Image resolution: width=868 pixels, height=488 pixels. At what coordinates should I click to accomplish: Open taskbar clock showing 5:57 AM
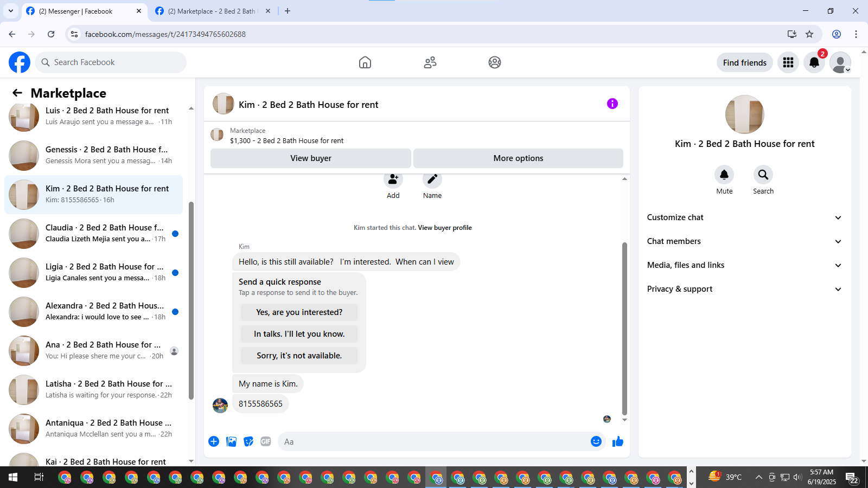[x=821, y=477]
